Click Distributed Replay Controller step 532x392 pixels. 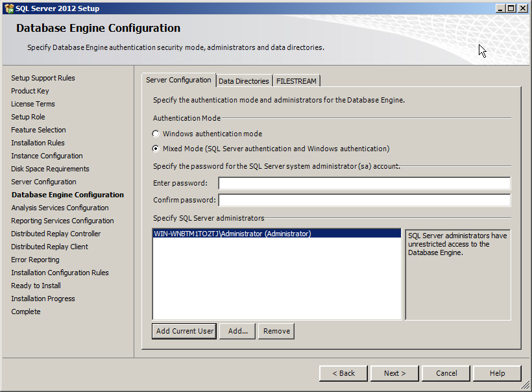(56, 234)
